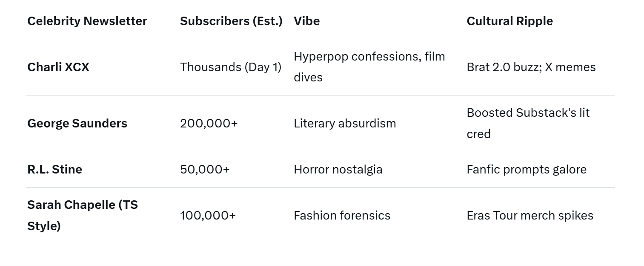Image resolution: width=644 pixels, height=266 pixels.
Task: Select the Boosted Substack's lit cred cell
Action: click(528, 123)
